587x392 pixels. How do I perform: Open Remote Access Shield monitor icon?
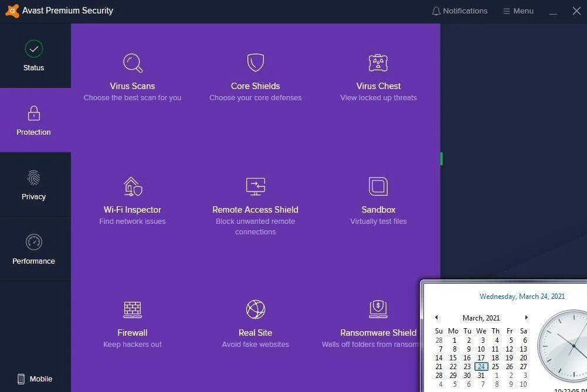pos(255,186)
